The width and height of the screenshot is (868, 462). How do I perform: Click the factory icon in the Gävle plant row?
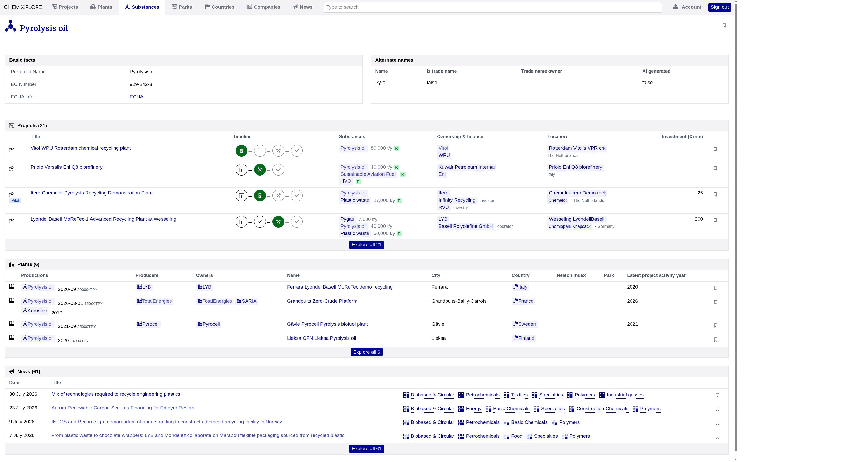coord(12,324)
